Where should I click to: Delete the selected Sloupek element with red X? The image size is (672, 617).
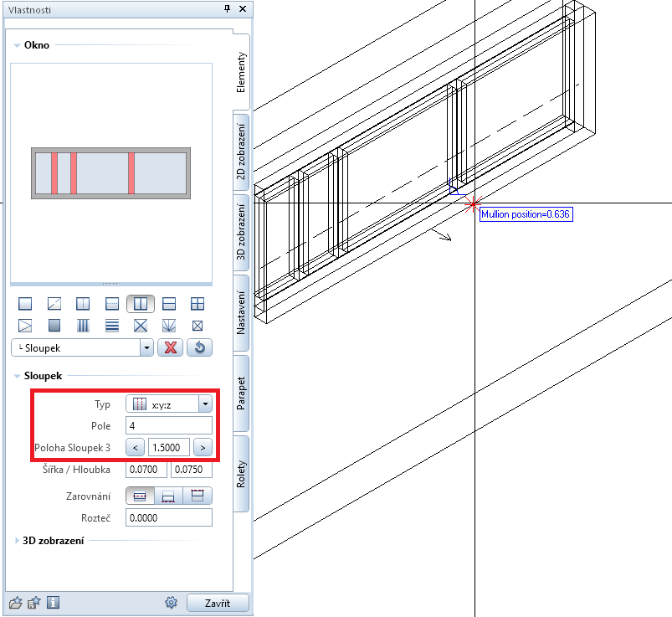coord(171,347)
